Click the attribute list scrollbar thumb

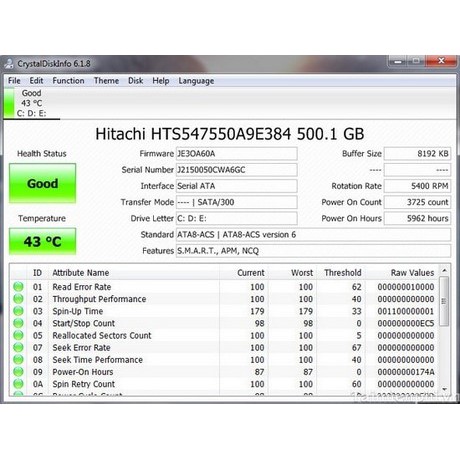pos(444,301)
